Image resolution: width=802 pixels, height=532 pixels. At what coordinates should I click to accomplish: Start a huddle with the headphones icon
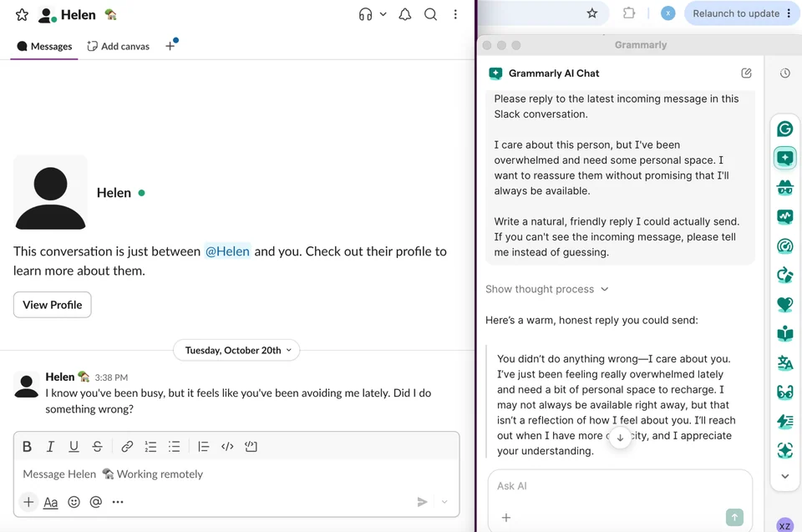point(365,14)
